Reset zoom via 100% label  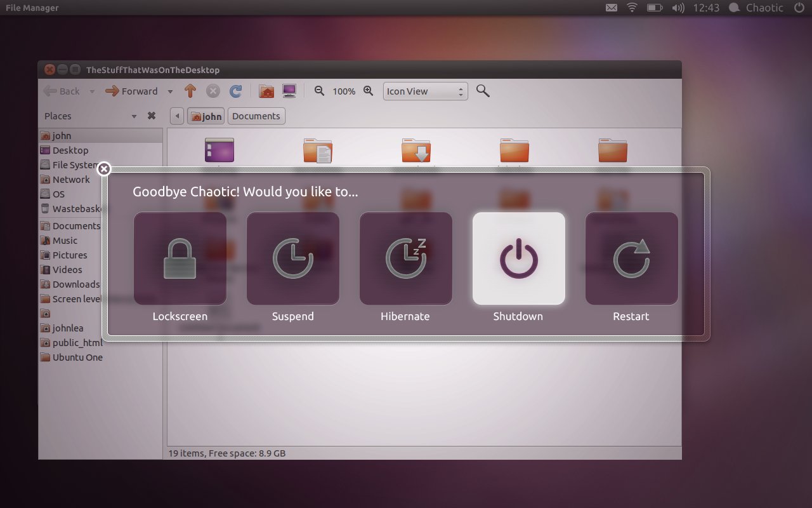344,91
